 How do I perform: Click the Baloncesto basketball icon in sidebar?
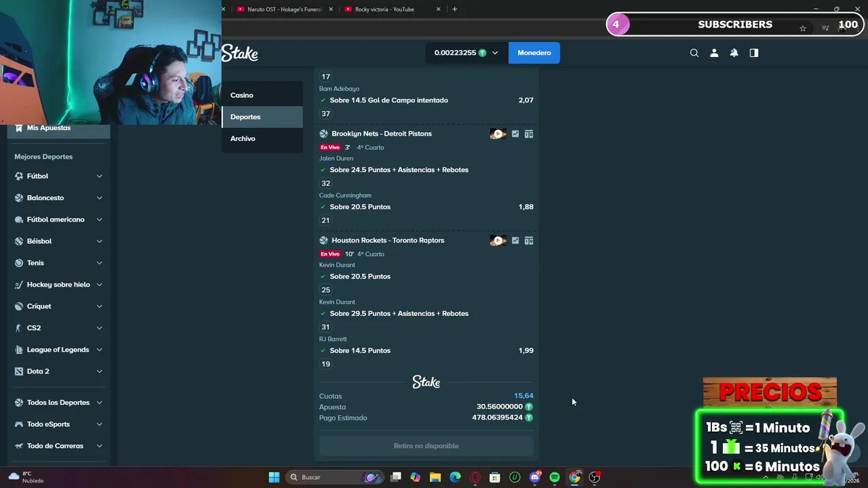19,198
